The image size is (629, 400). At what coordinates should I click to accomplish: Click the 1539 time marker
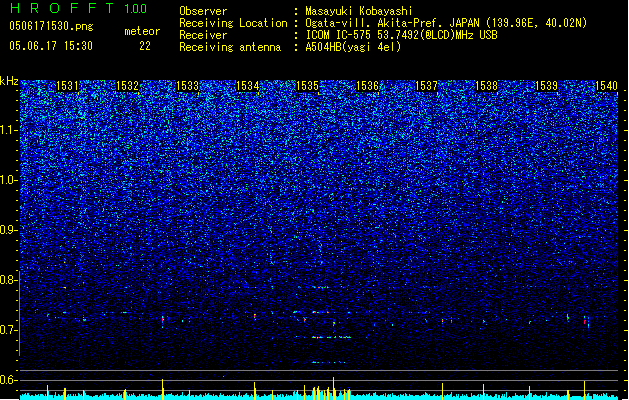point(546,86)
